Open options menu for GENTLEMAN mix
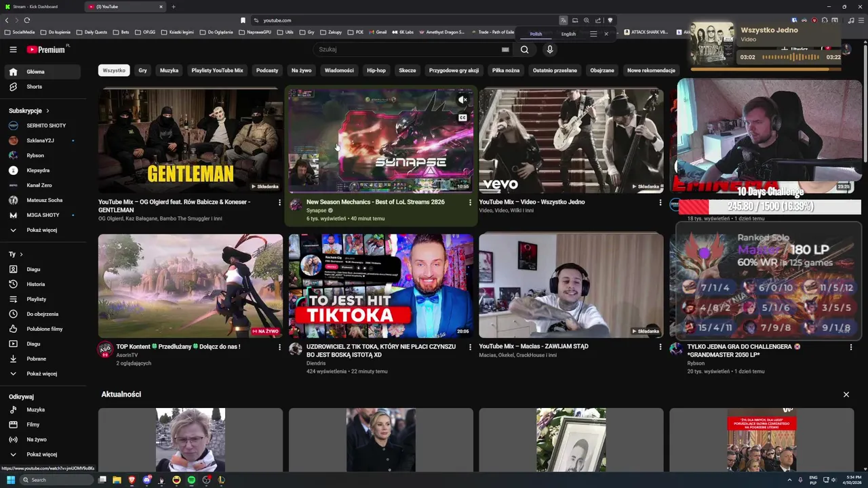Viewport: 868px width, 488px height. 279,203
